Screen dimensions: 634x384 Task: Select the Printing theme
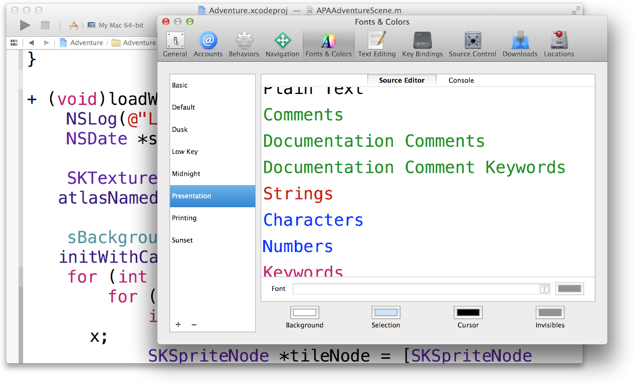(212, 218)
